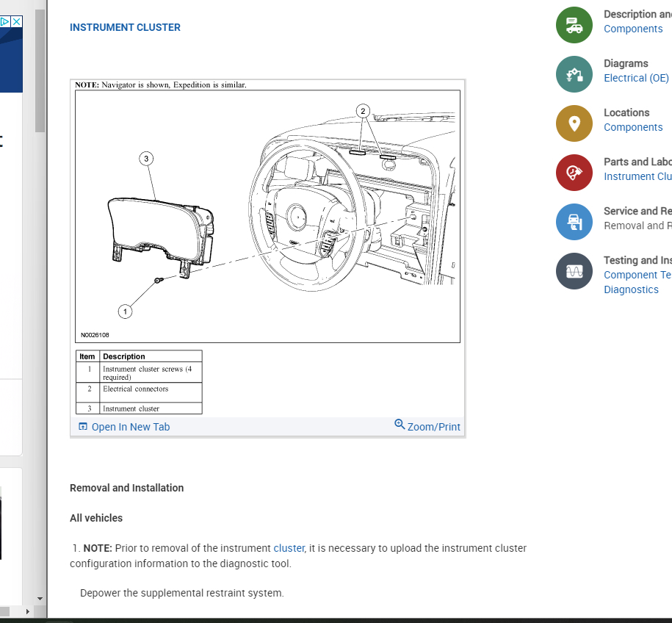Click the 'Electrical connectors' table cell
Image resolution: width=672 pixels, height=623 pixels.
click(x=151, y=392)
